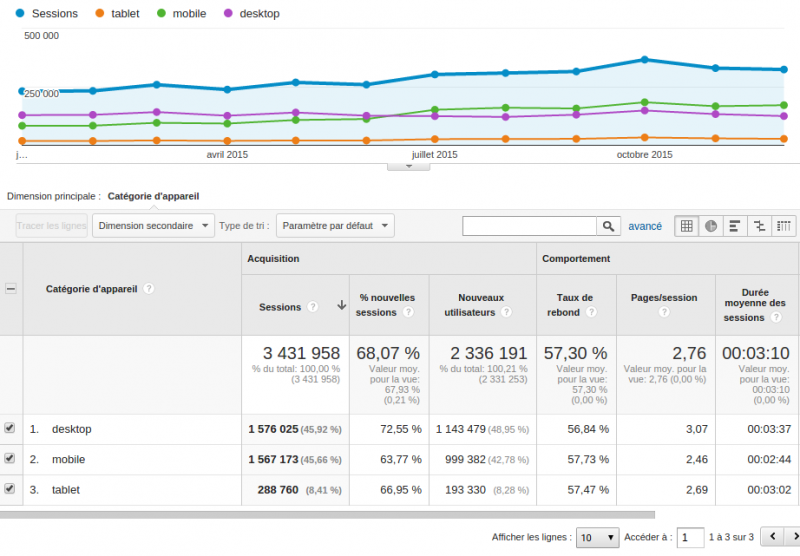
Task: Change rows displayed with the 10 dropdown
Action: (598, 537)
